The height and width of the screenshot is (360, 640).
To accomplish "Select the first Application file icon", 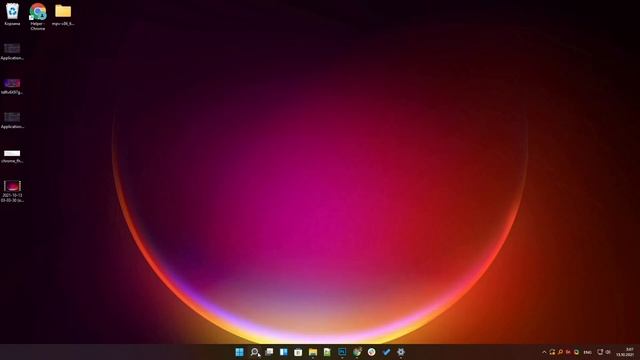I will (12, 51).
